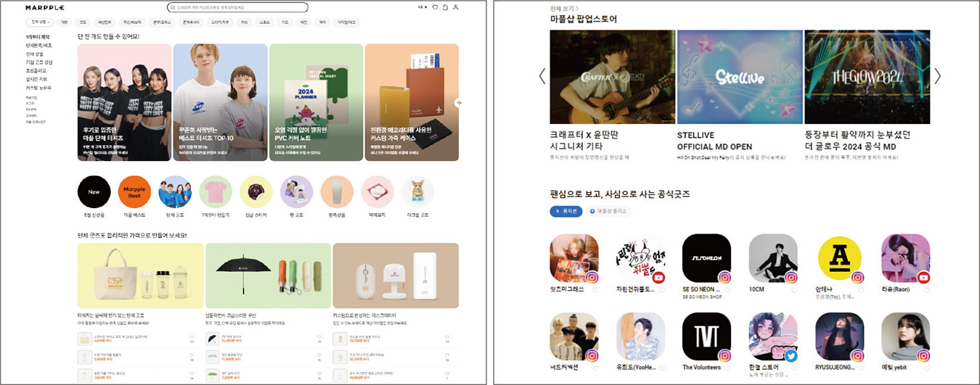Screen dimensions: 980x385
Task: Select the corgi dog circle icon
Action: tap(417, 192)
